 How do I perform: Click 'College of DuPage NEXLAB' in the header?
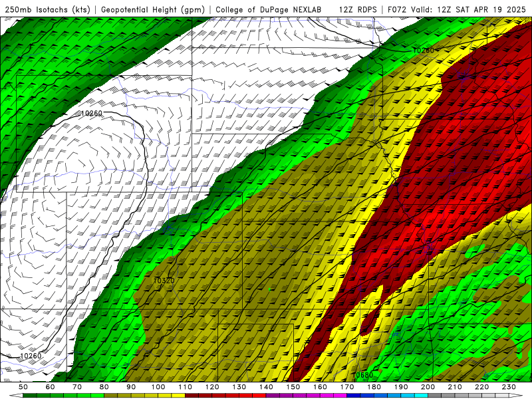coord(268,10)
